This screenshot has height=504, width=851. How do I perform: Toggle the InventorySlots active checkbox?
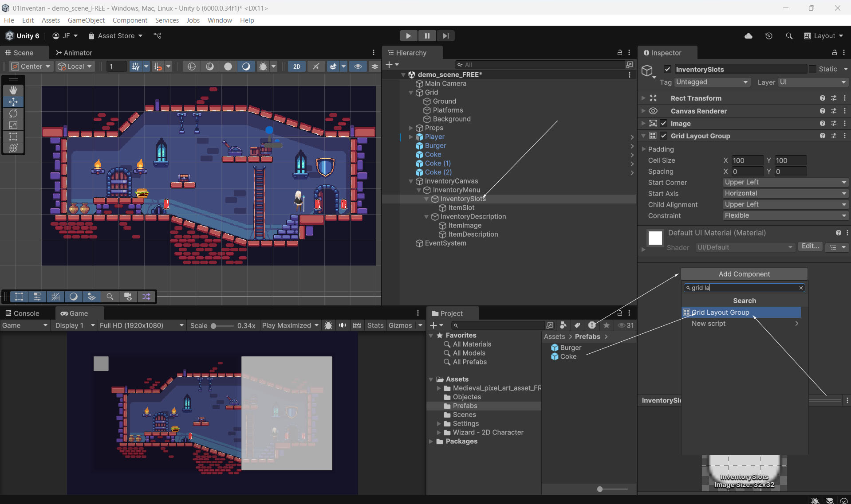pyautogui.click(x=667, y=69)
